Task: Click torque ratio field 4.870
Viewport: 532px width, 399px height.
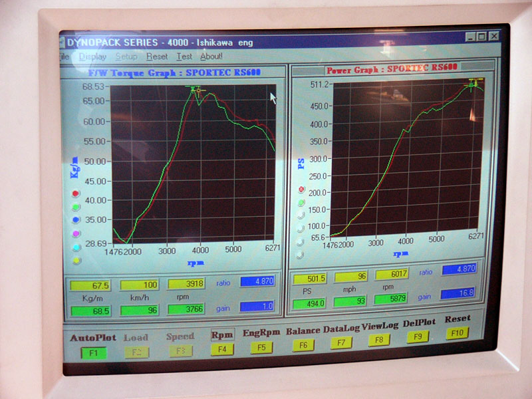Action: (257, 281)
